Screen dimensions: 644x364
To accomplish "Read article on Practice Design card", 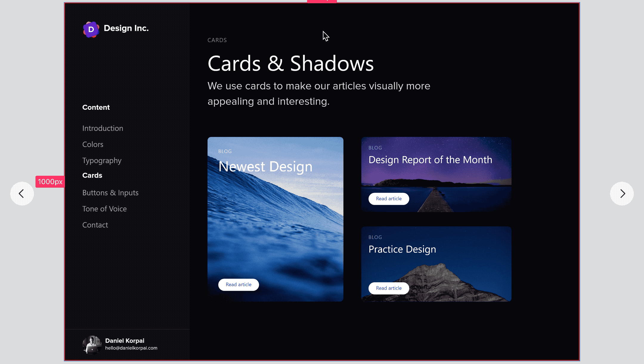I will tap(389, 288).
